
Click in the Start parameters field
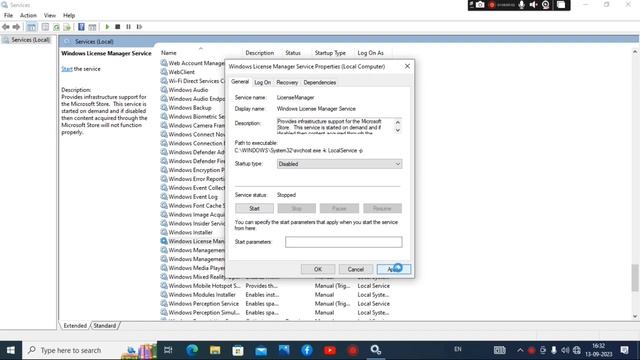coord(344,242)
